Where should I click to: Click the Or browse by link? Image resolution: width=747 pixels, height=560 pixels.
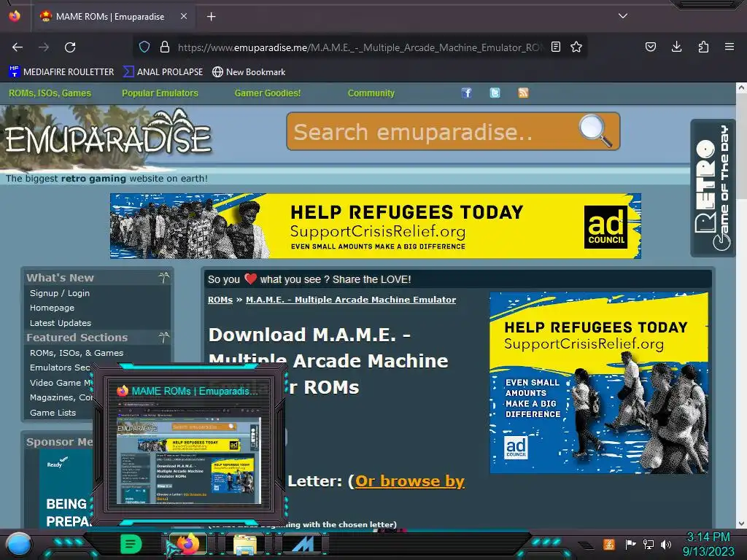click(410, 481)
